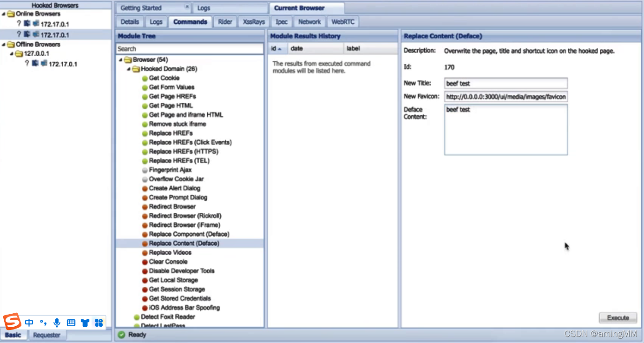Click the soft keyboard icon in the IME toolbar
Screen dimensions: 644x343
point(71,323)
